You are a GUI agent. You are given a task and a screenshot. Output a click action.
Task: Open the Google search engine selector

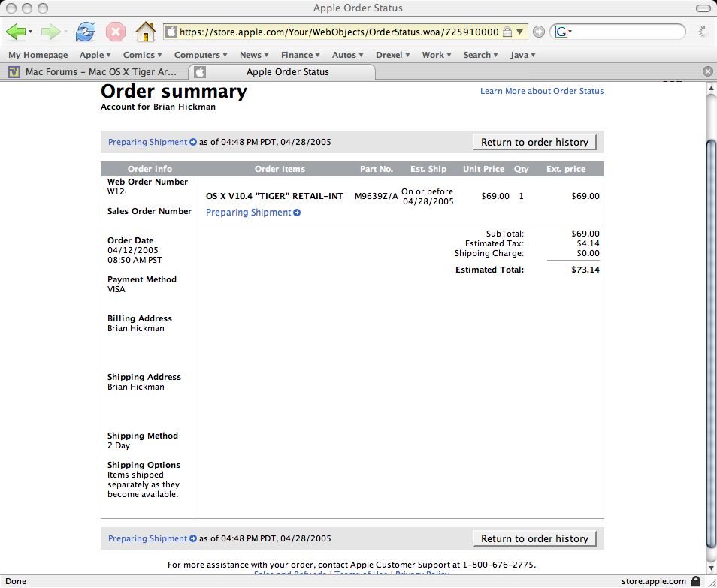(x=564, y=32)
